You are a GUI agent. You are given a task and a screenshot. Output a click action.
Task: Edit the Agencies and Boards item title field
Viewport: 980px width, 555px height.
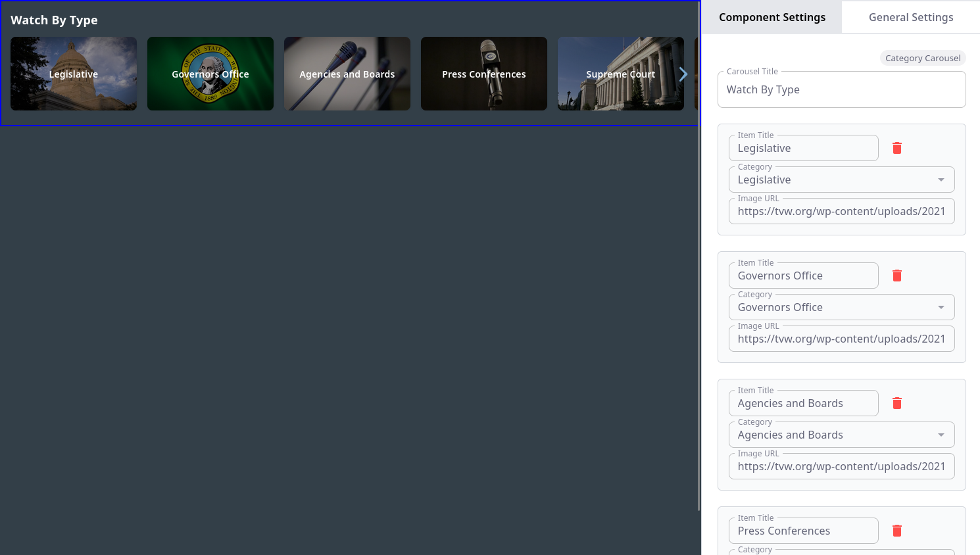tap(803, 403)
